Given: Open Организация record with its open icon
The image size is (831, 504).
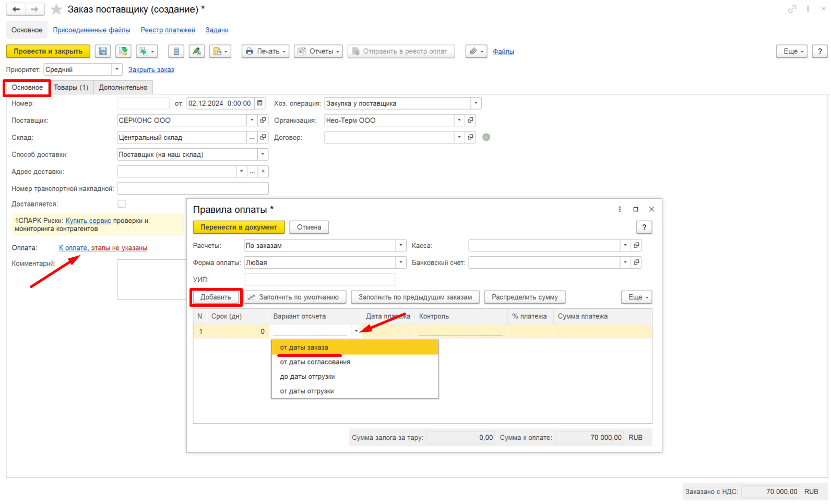Looking at the screenshot, I should (x=470, y=120).
